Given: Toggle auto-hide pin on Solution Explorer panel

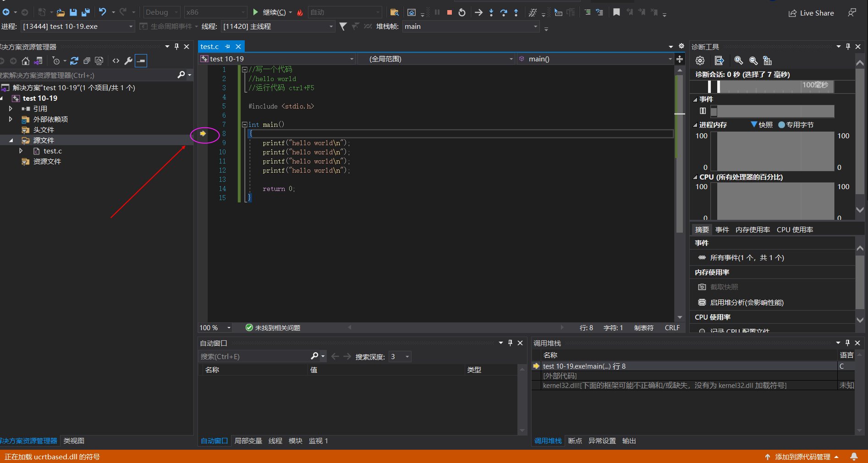Looking at the screenshot, I should coord(176,46).
